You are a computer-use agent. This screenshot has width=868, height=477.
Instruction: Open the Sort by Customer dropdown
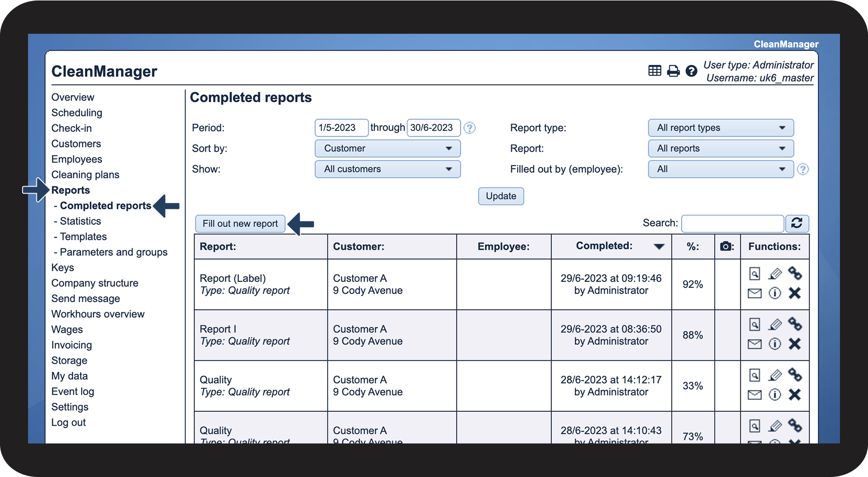coord(387,148)
